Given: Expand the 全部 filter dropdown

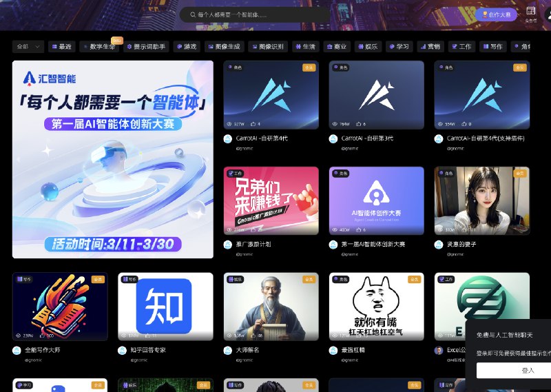Looking at the screenshot, I should pyautogui.click(x=28, y=46).
